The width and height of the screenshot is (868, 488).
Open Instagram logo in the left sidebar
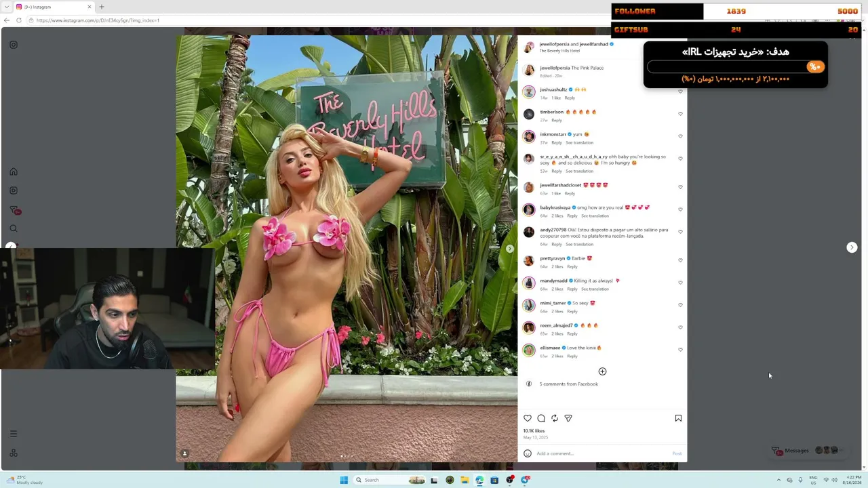pyautogui.click(x=14, y=45)
